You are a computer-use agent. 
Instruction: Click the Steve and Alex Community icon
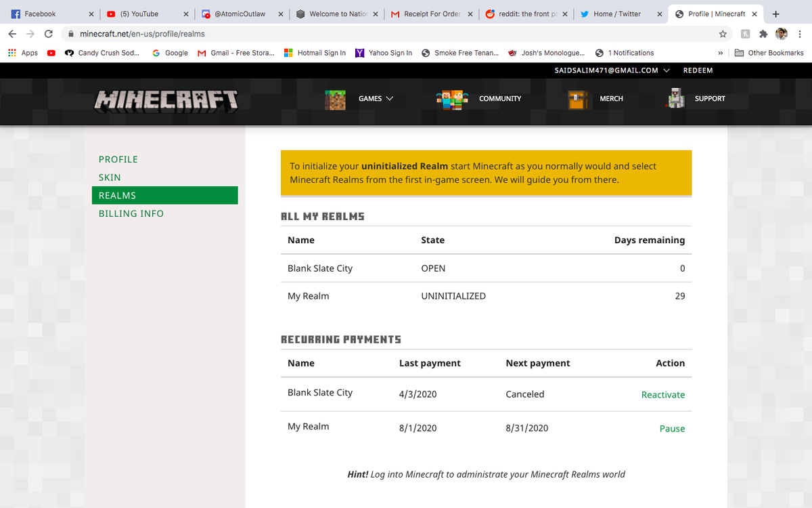452,99
